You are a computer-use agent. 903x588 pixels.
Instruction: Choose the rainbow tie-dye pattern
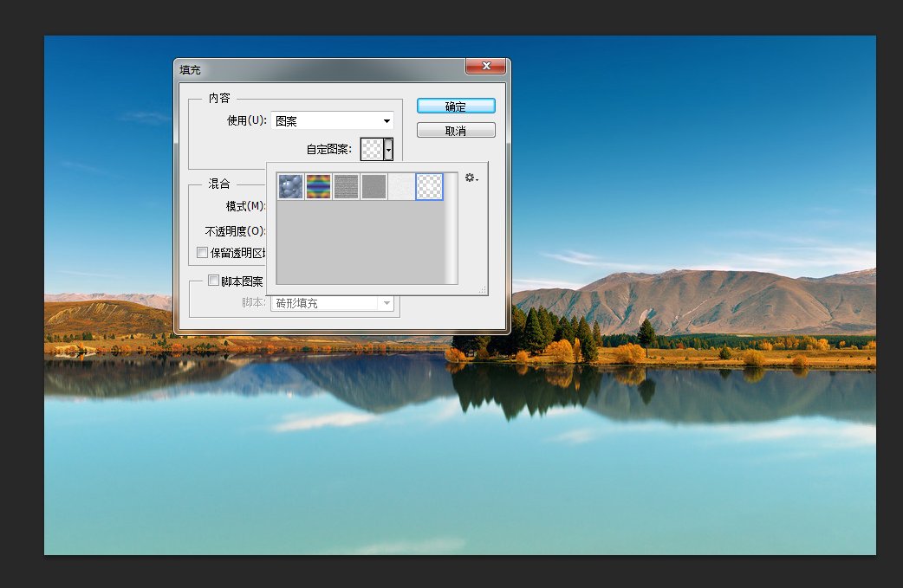(x=318, y=186)
